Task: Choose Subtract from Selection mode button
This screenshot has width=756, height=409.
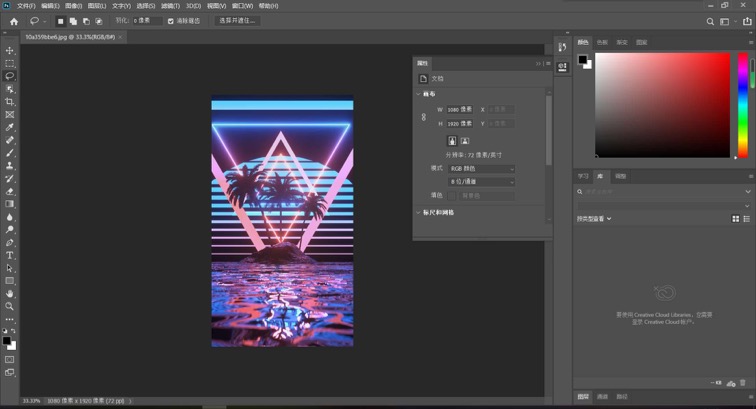Action: [x=86, y=21]
